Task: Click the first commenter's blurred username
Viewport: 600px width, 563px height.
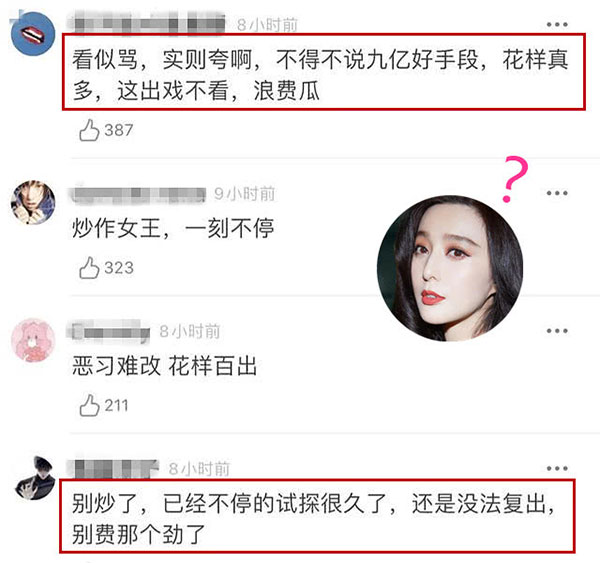Action: point(147,22)
